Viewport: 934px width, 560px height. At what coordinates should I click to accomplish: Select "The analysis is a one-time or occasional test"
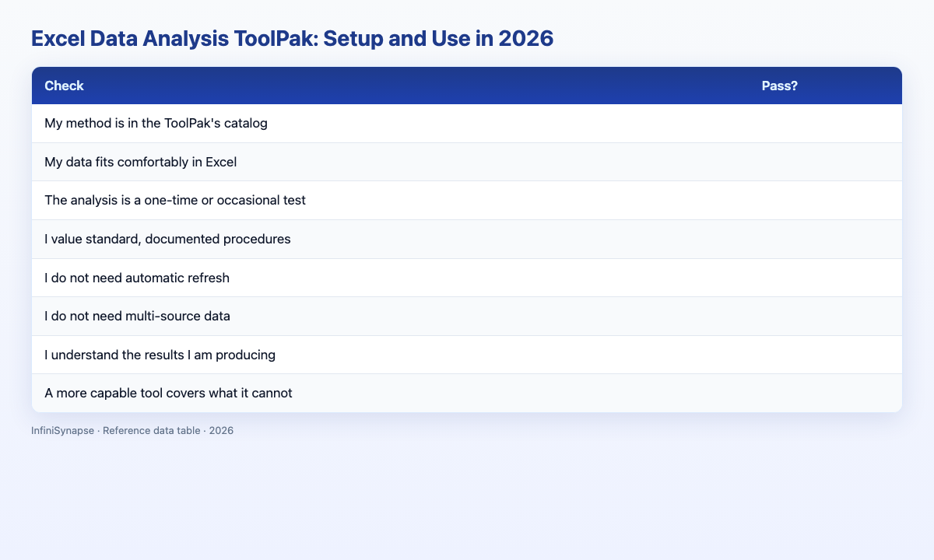[467, 201]
